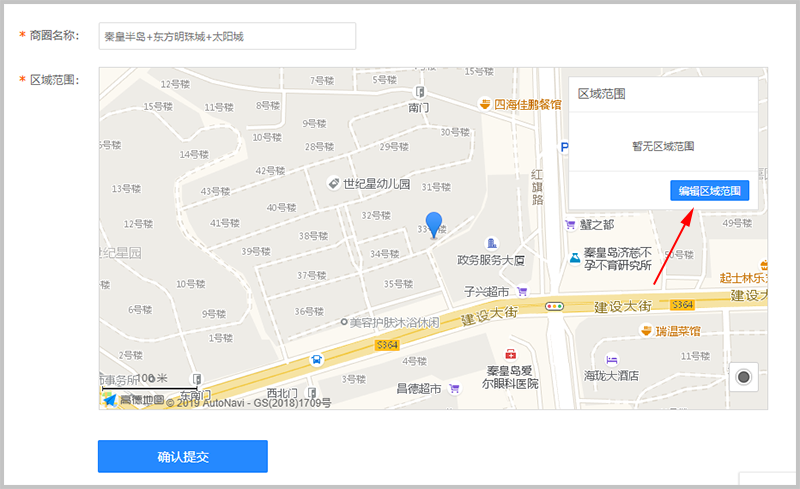Screen dimensions: 800x489
Task: Click the 38号楼 building label
Action: click(x=313, y=236)
